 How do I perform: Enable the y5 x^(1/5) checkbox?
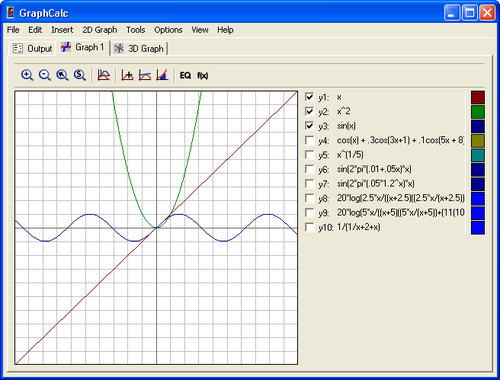point(309,155)
